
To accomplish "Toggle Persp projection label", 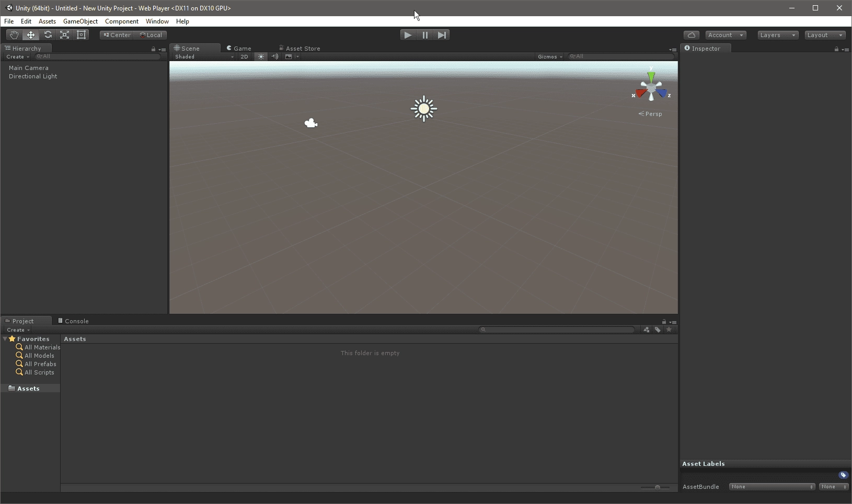I will [x=650, y=114].
